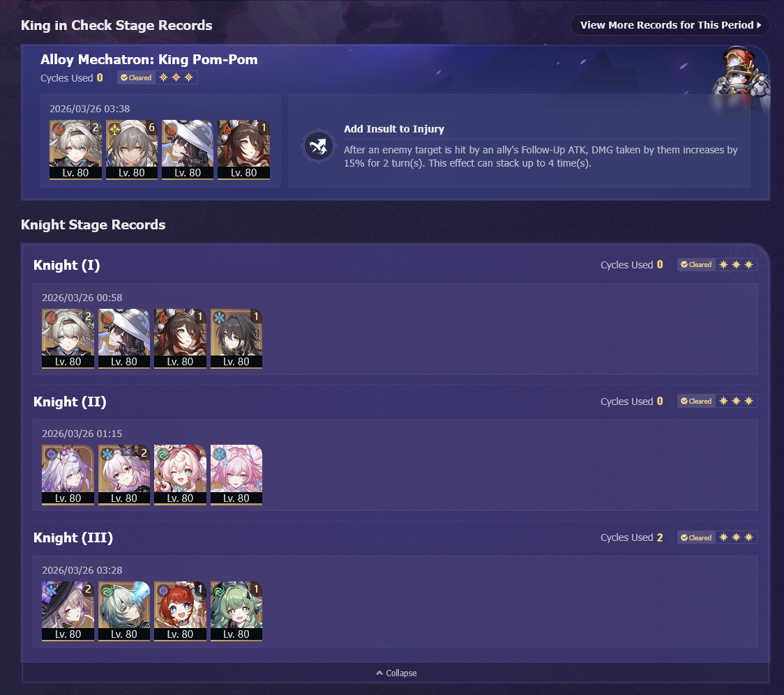Image resolution: width=784 pixels, height=695 pixels.
Task: Click King Pom-Pom boss portrait icon
Action: point(741,75)
